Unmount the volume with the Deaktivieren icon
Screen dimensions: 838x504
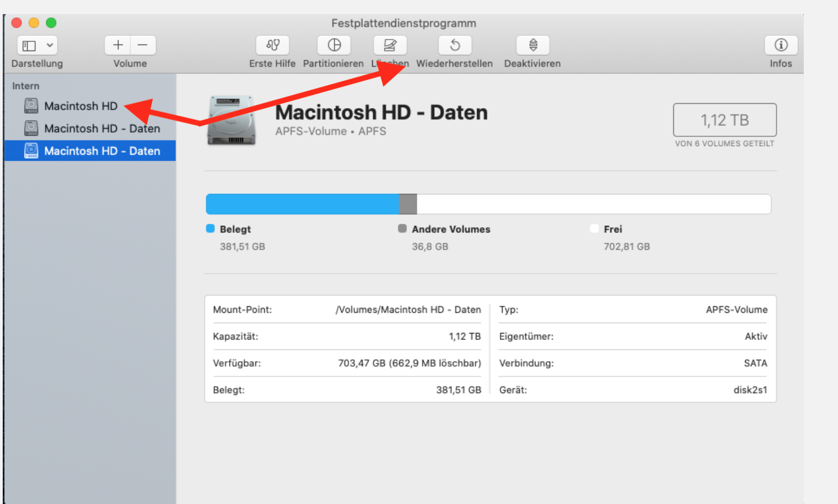(x=533, y=45)
